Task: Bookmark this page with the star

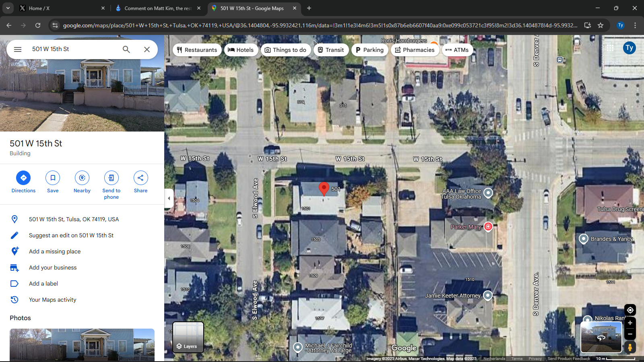Action: point(601,25)
